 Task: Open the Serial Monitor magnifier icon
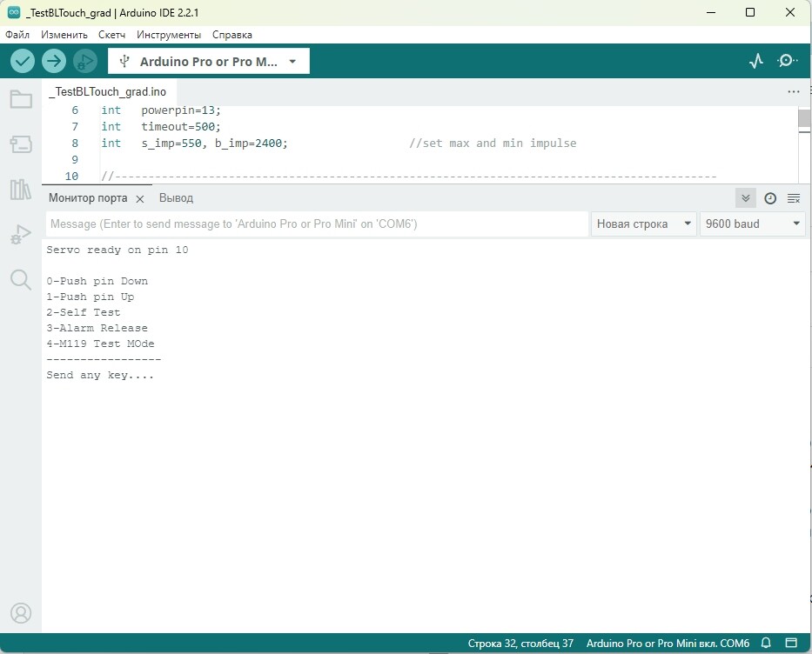tap(787, 61)
